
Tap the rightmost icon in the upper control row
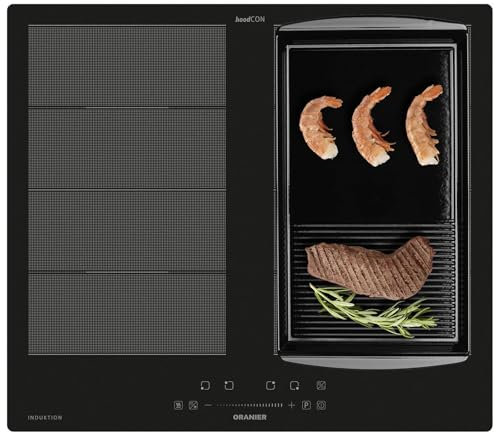tap(321, 386)
